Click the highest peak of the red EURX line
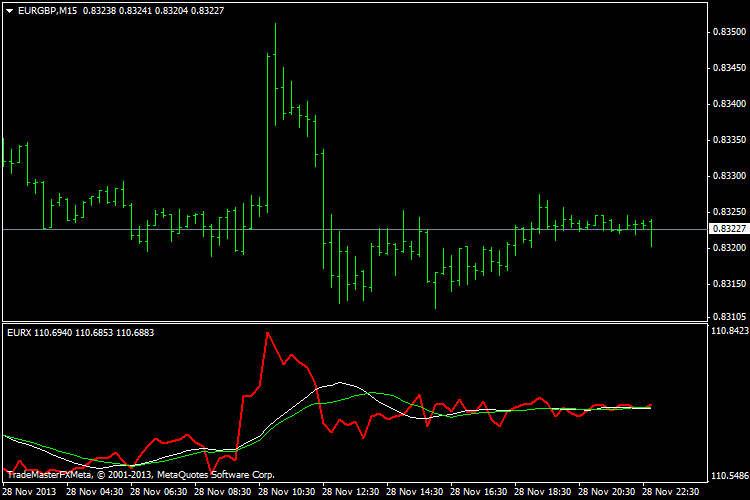 pos(266,332)
